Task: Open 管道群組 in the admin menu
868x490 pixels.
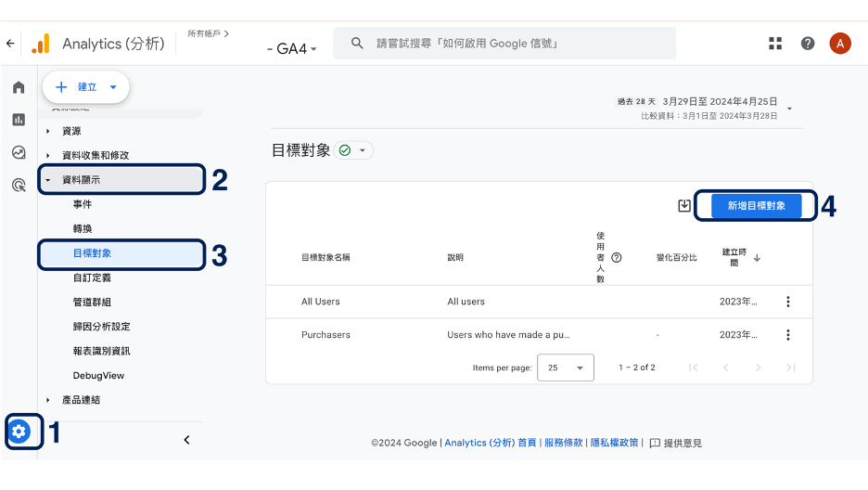Action: [x=92, y=303]
